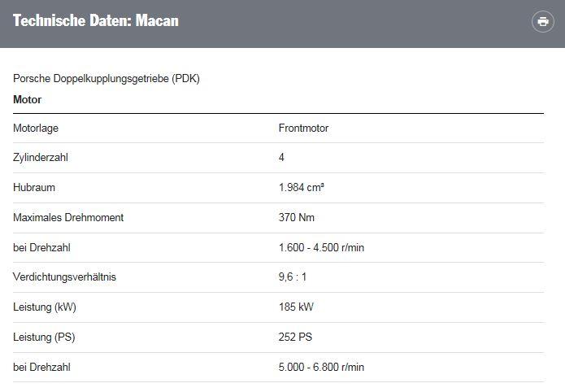565x392 pixels.
Task: Click the 1.600 - 4.500 r/min value
Action: point(321,248)
